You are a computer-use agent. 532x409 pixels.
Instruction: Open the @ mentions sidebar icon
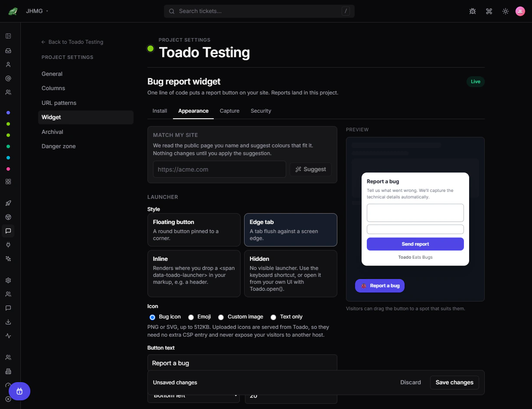[8, 78]
